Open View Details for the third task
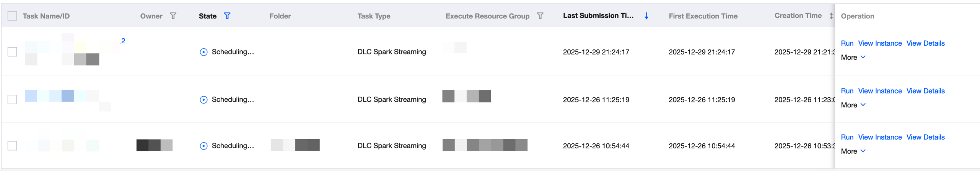Image resolution: width=980 pixels, height=171 pixels. coord(925,137)
